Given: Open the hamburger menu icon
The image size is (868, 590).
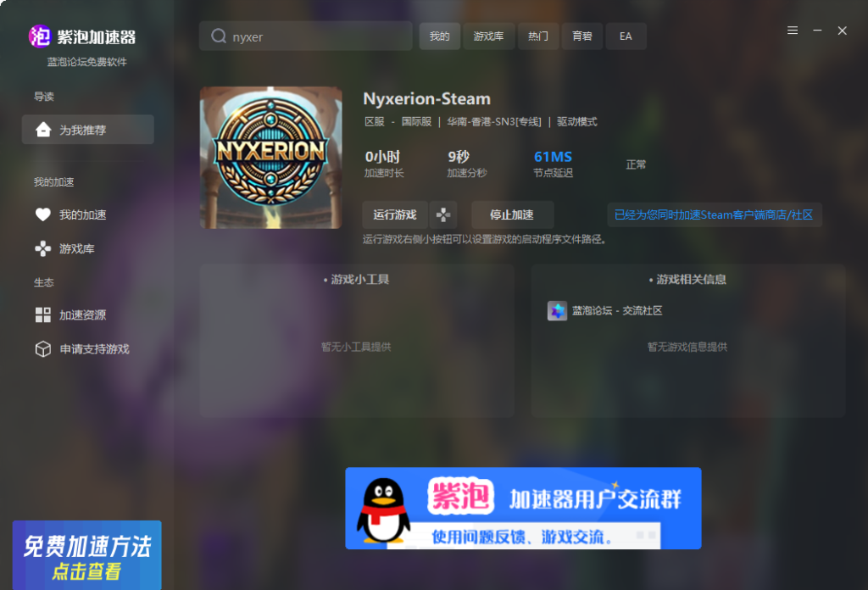Looking at the screenshot, I should (793, 31).
